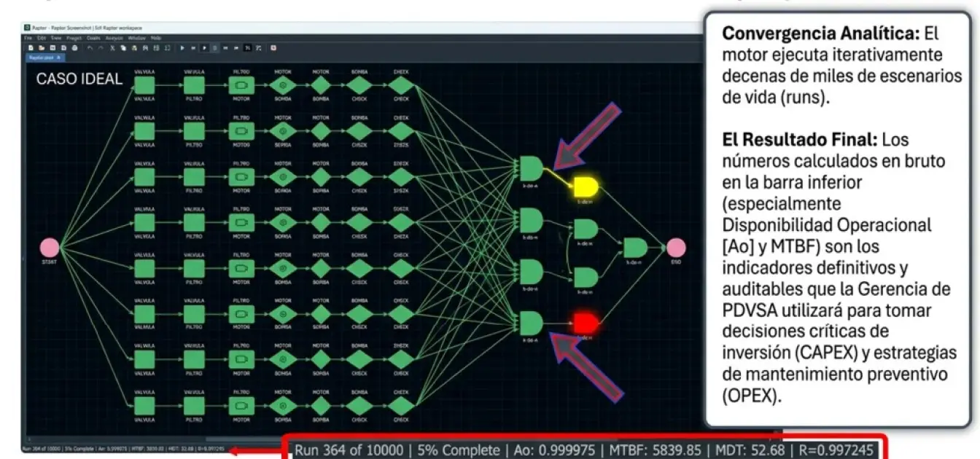
Task: Select the pink END node
Action: click(676, 248)
